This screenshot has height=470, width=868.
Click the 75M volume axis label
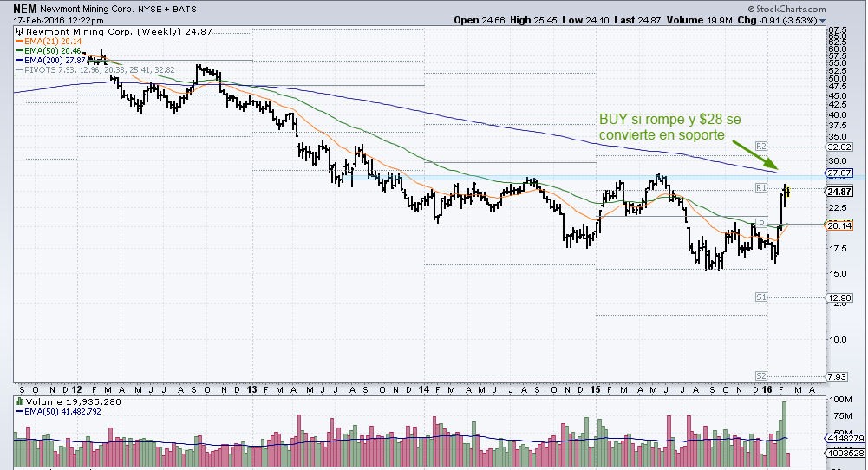click(x=843, y=415)
